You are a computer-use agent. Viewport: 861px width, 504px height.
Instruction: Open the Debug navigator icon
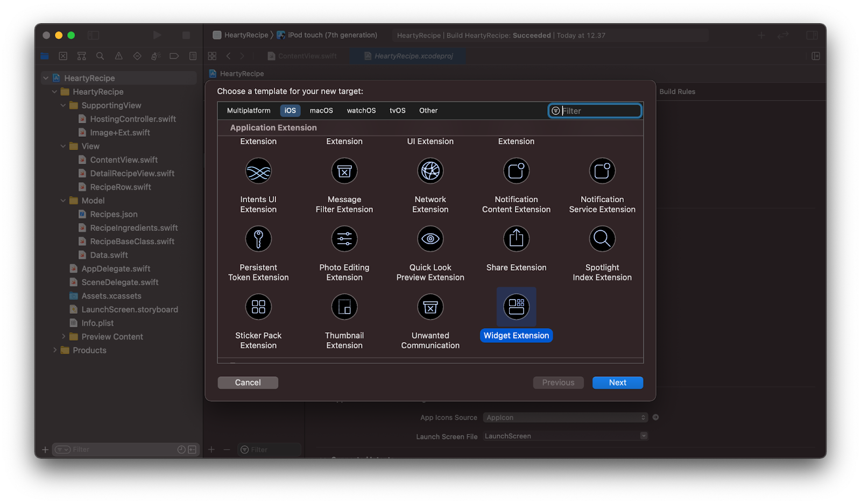[x=156, y=56]
